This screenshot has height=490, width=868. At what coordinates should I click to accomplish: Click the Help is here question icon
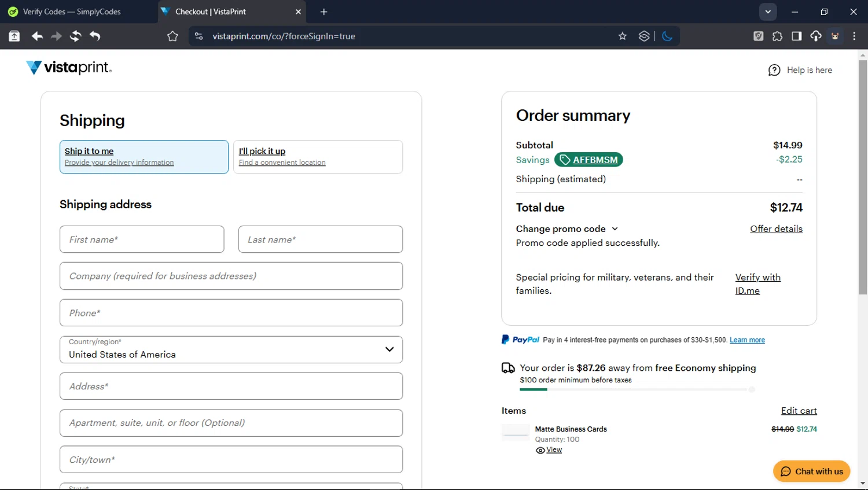(774, 70)
